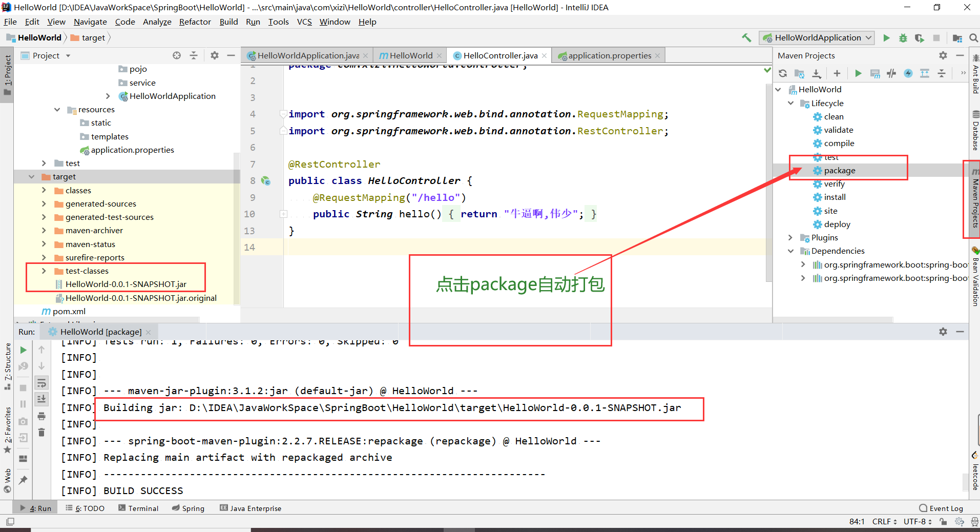This screenshot has width=980, height=532.
Task: Show Maven dependencies diagram icon
Action: coord(925,73)
